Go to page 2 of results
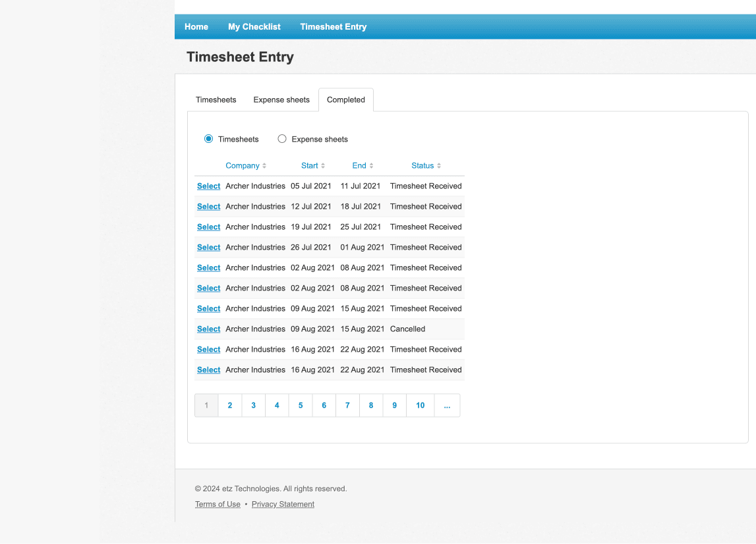 230,406
